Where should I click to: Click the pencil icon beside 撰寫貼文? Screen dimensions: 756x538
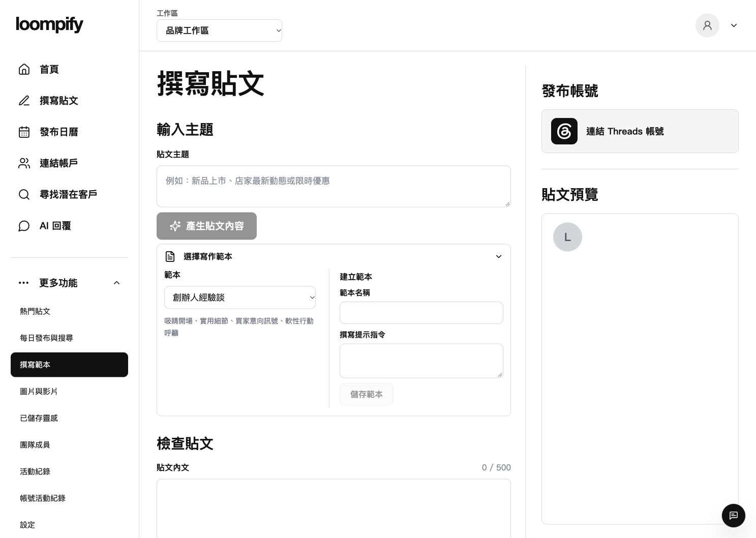click(x=24, y=101)
